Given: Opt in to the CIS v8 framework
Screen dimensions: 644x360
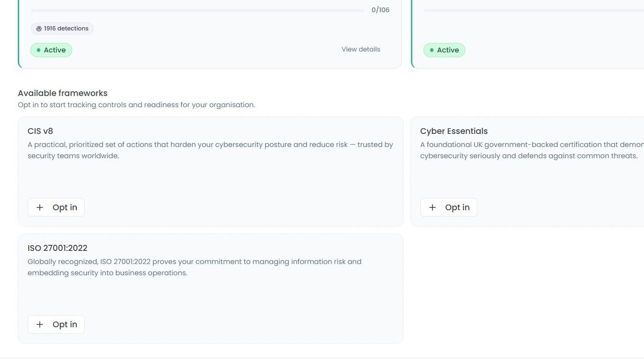Looking at the screenshot, I should click(56, 207).
